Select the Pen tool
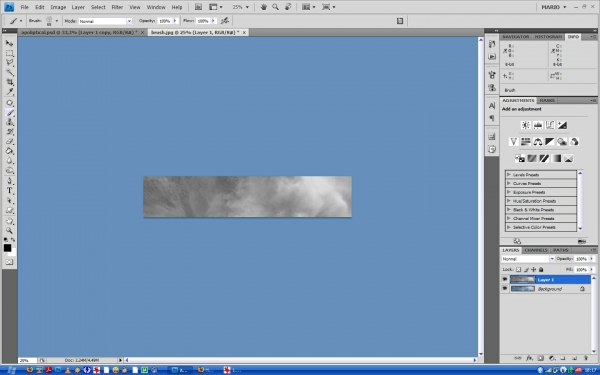Viewport: 600px width, 375px height. pyautogui.click(x=9, y=181)
